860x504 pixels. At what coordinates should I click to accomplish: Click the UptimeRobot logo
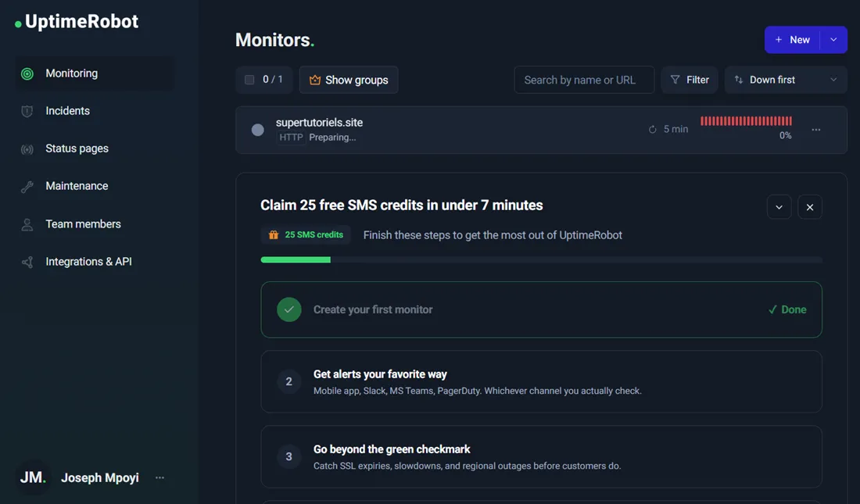[x=77, y=22]
